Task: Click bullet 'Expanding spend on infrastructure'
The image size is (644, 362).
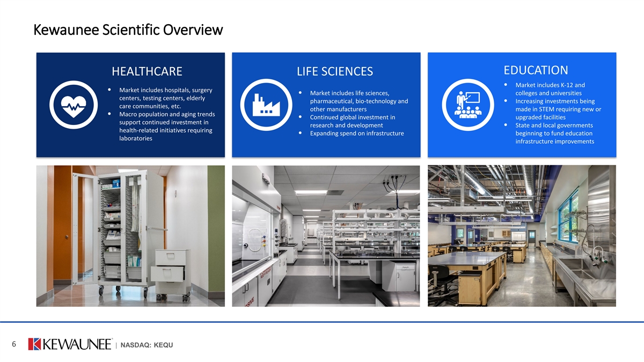Action: [353, 133]
